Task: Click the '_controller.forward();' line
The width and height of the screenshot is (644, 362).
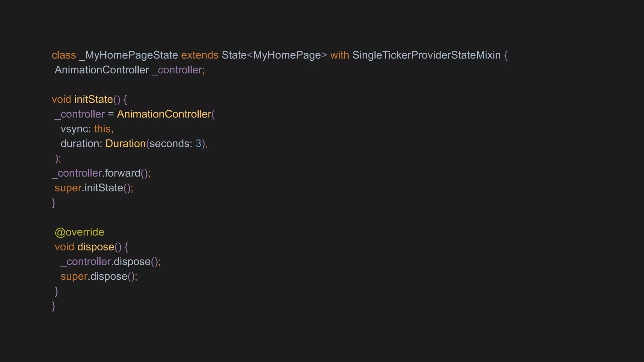Action: (101, 173)
